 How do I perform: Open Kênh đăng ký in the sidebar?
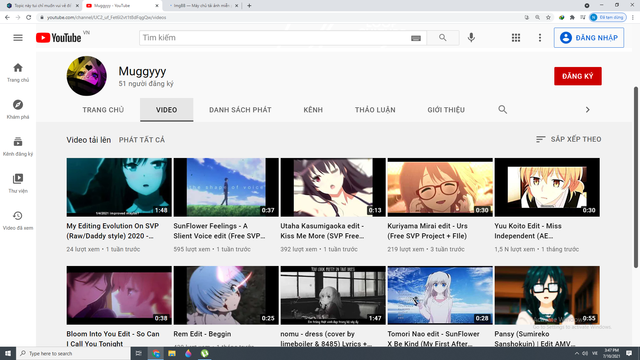(x=18, y=147)
